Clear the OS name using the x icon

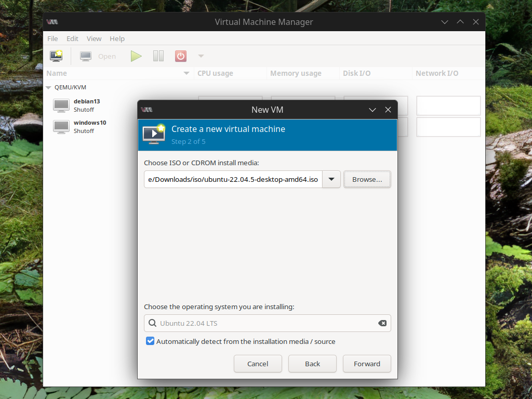382,323
